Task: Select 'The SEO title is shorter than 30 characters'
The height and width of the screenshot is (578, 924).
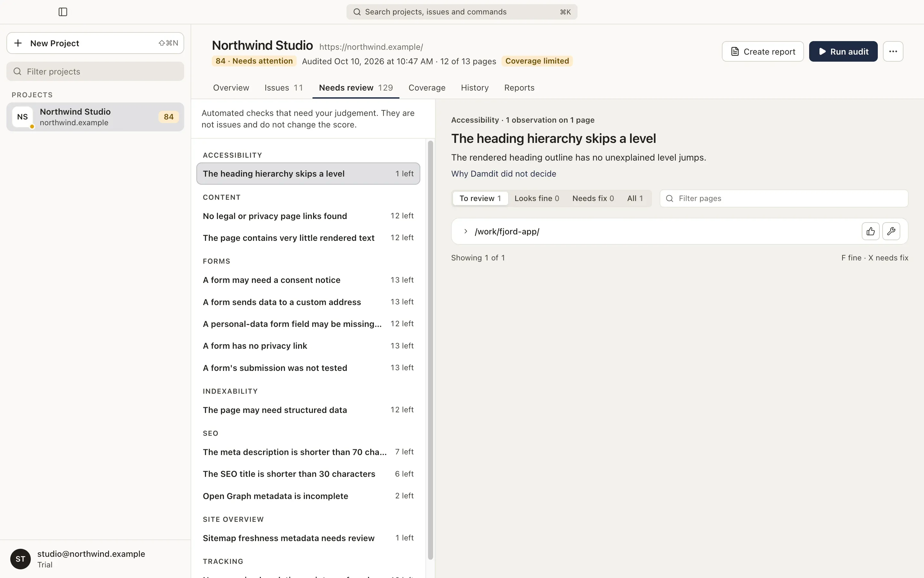Action: pos(308,474)
